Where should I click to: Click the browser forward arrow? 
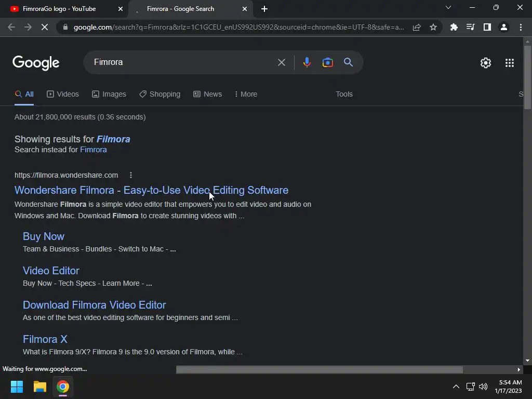(x=28, y=27)
